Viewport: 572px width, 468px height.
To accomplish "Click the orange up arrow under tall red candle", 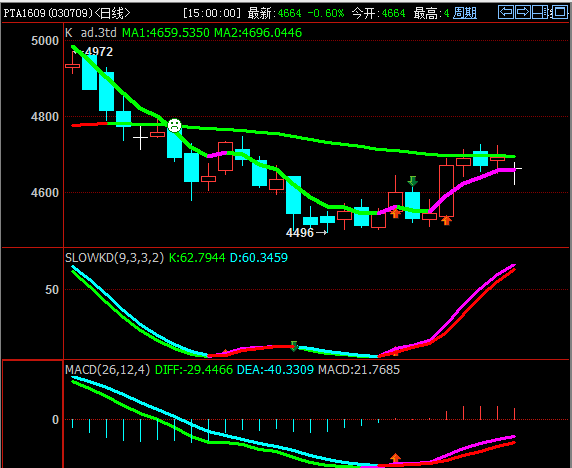I will pos(446,220).
